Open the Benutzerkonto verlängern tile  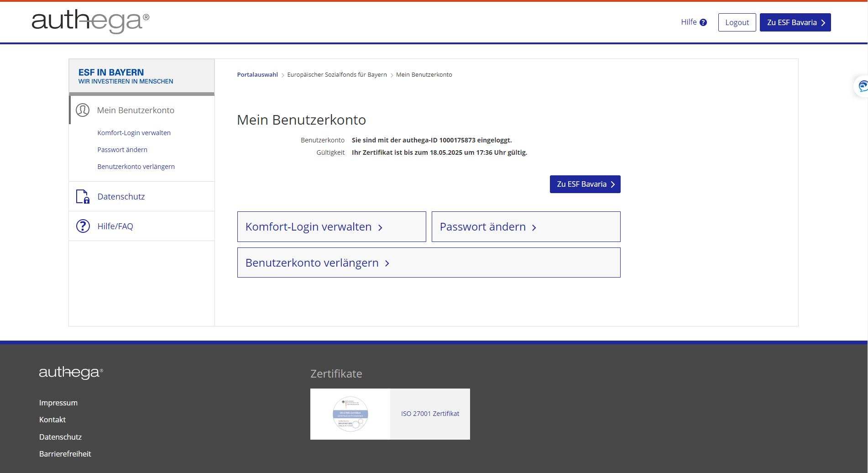pos(429,263)
